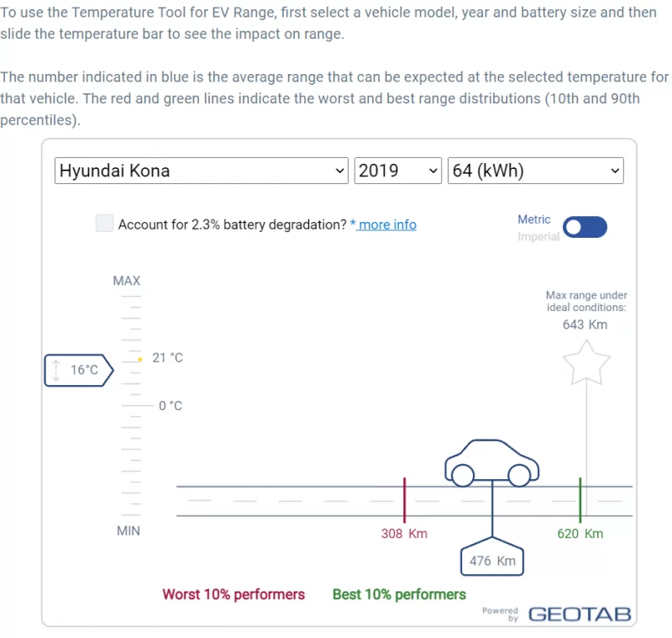Click the green best-range marker line
672x638 pixels.
[580, 501]
